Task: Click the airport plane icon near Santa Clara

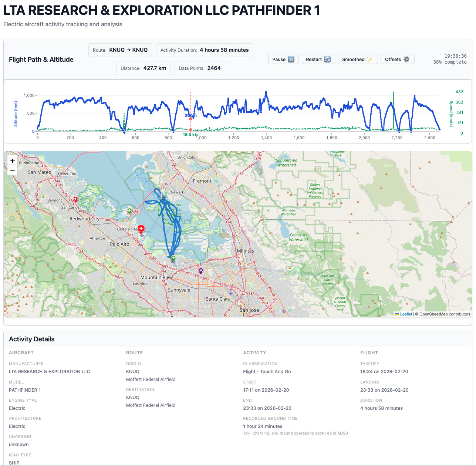Action: point(231,293)
